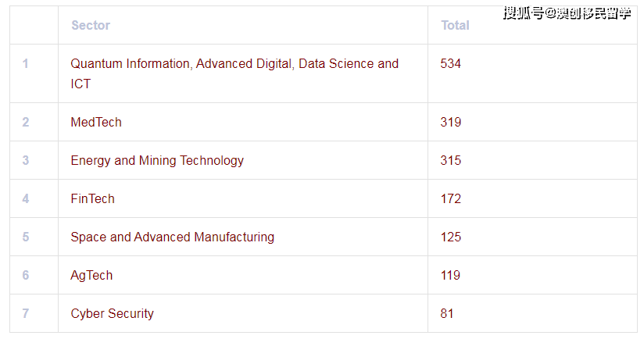Click the 172 total for FinTech

click(x=451, y=198)
